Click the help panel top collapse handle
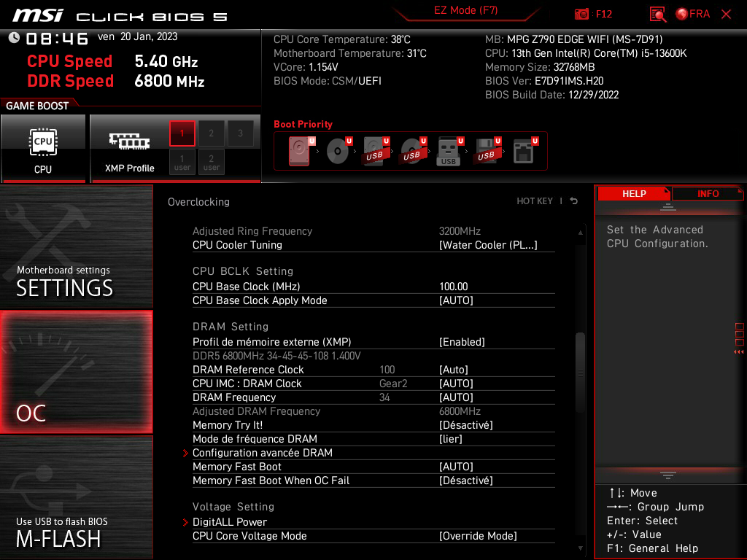The image size is (747, 560). pyautogui.click(x=668, y=207)
